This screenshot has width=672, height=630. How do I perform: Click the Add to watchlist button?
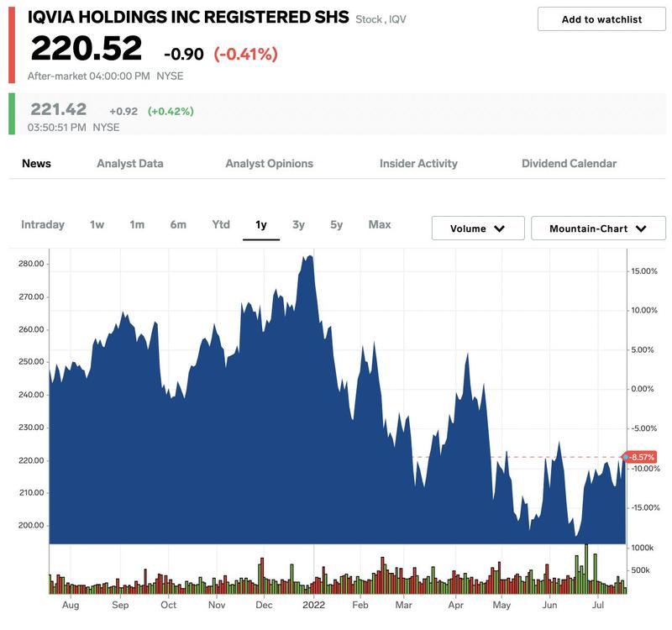[x=601, y=19]
